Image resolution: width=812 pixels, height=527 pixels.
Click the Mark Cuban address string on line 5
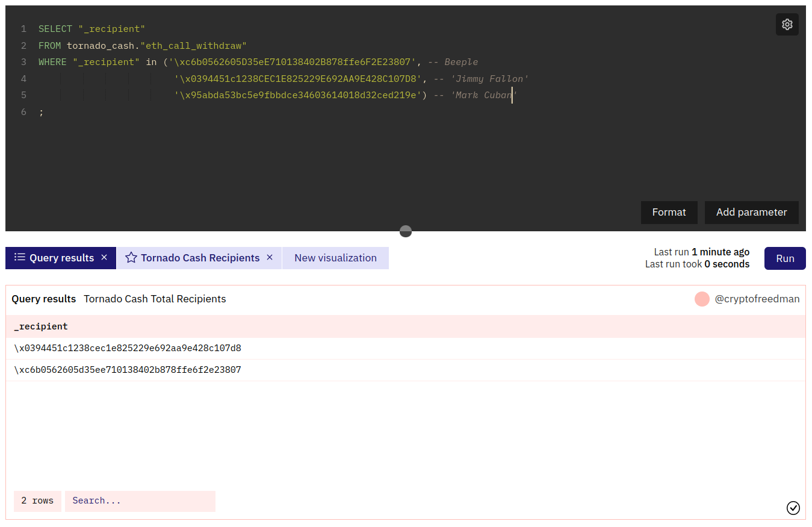click(297, 95)
